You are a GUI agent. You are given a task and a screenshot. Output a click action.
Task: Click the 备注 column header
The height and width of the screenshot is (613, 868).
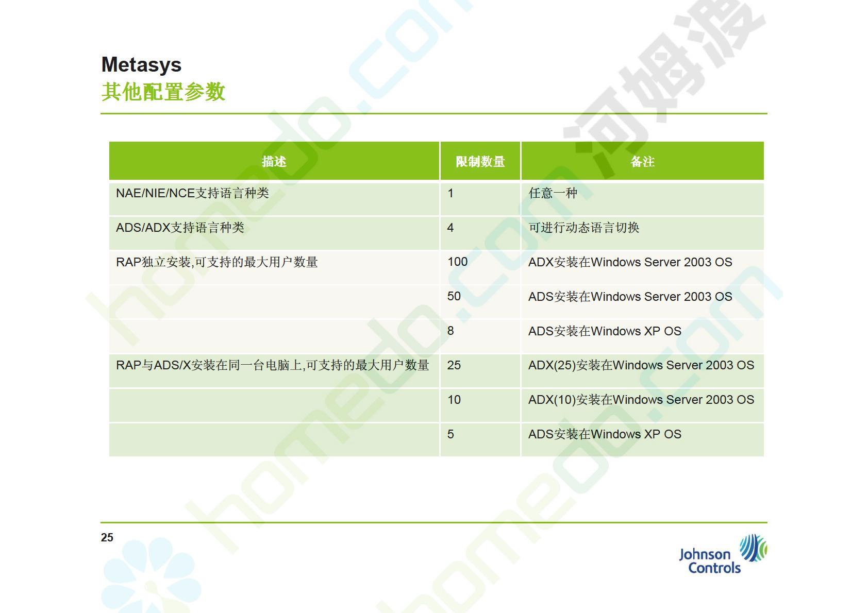coord(642,161)
